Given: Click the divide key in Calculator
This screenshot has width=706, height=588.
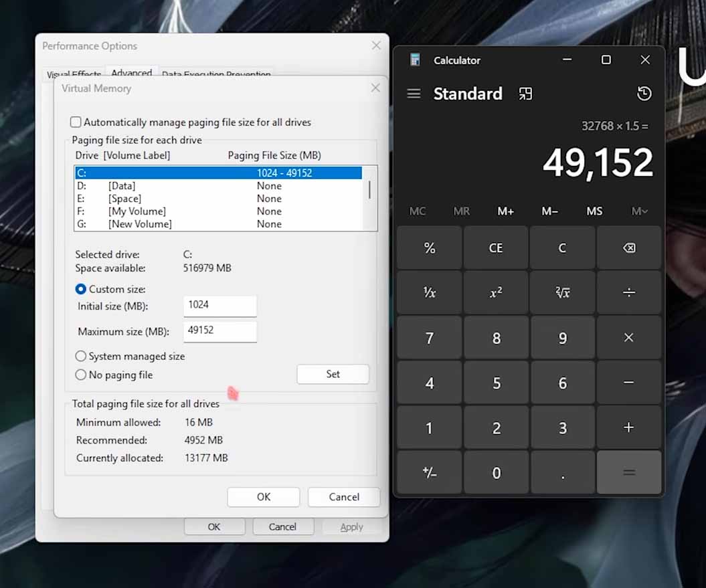Looking at the screenshot, I should tap(629, 292).
